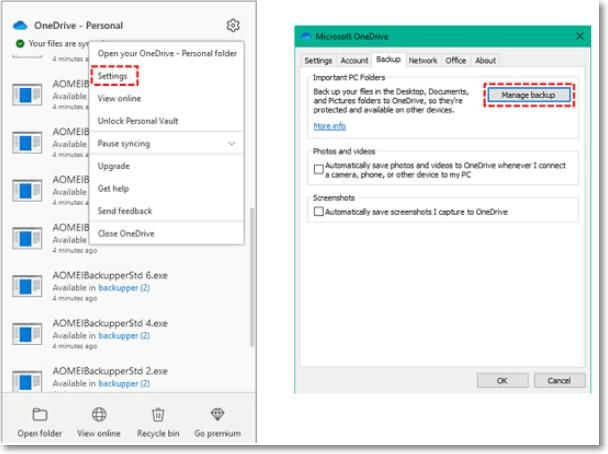Open the More info link
608x454 pixels.
tap(330, 126)
